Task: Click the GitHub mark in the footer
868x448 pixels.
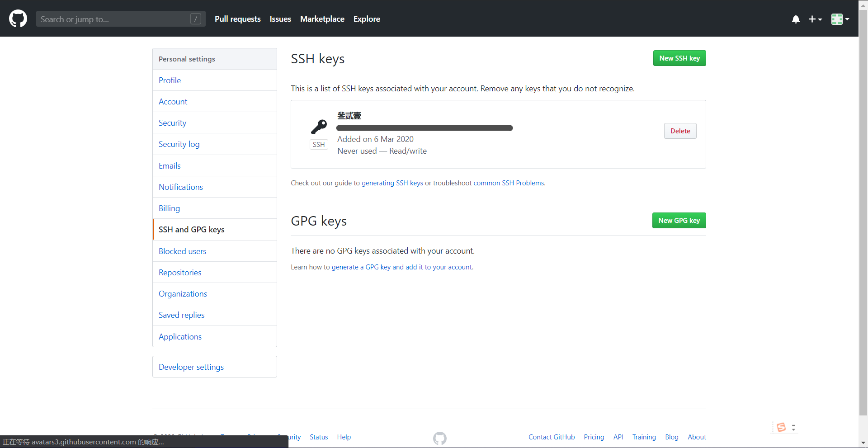Action: click(x=439, y=438)
